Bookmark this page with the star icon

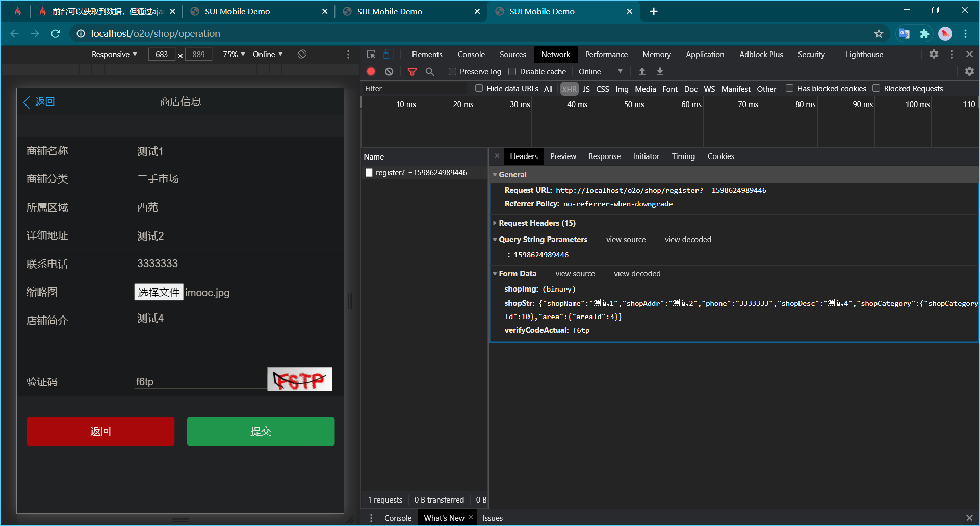(x=879, y=34)
